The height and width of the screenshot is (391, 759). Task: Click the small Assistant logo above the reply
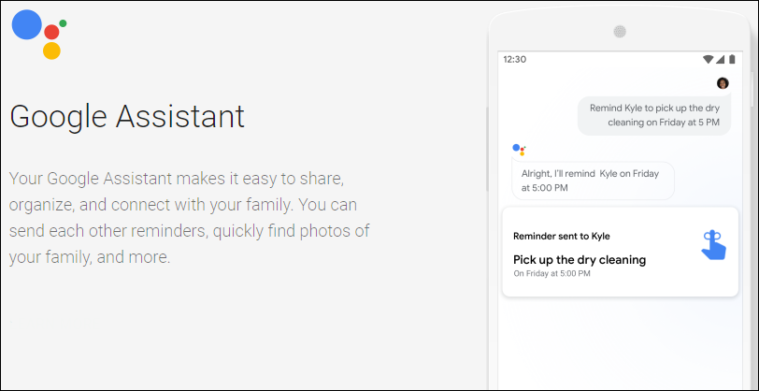[x=519, y=150]
